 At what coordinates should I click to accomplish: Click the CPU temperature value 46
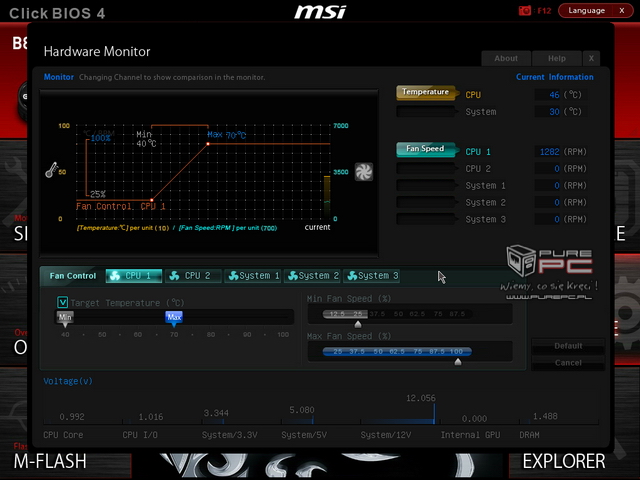pyautogui.click(x=554, y=95)
